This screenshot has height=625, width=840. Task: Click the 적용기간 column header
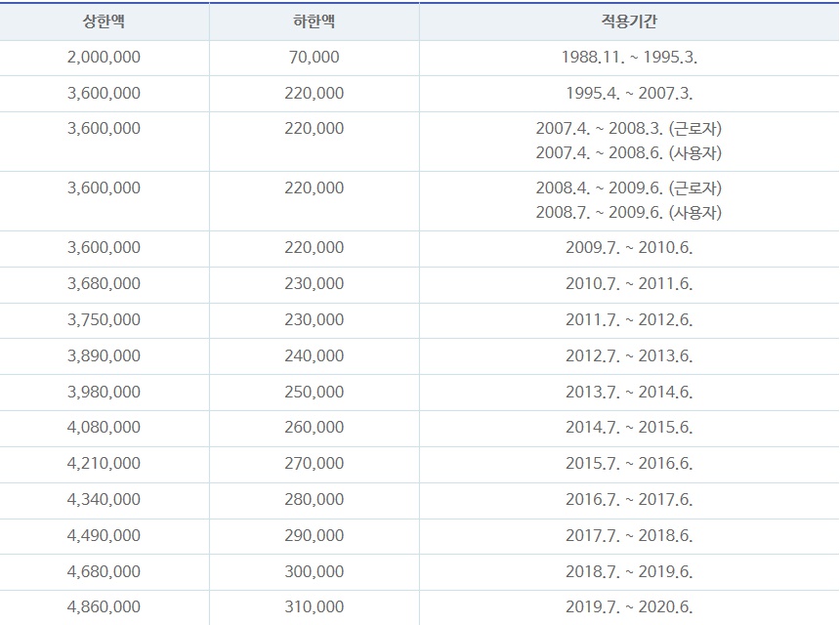[629, 21]
